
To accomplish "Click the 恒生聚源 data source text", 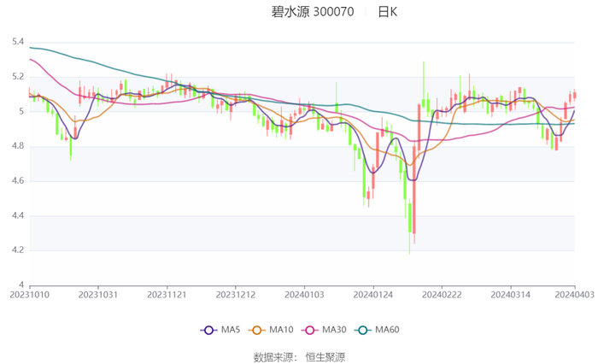I will coord(328,356).
